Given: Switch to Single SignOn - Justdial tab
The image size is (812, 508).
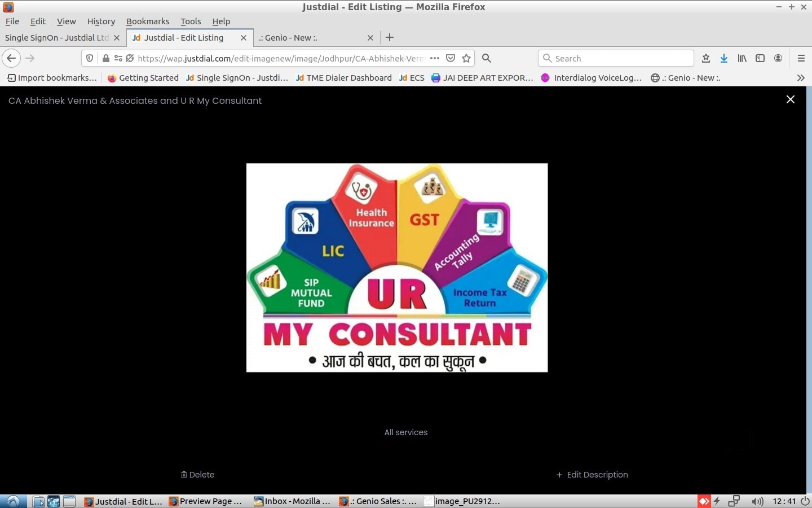Looking at the screenshot, I should pos(56,38).
